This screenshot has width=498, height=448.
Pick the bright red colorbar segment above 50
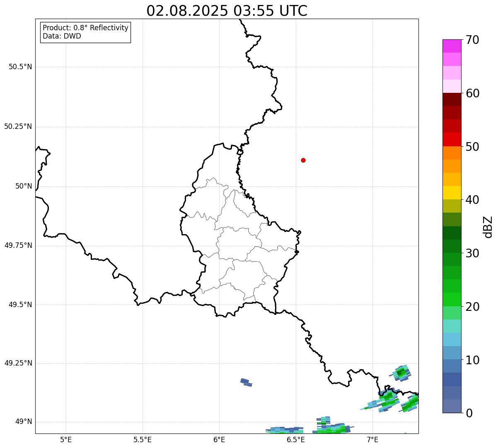[451, 139]
